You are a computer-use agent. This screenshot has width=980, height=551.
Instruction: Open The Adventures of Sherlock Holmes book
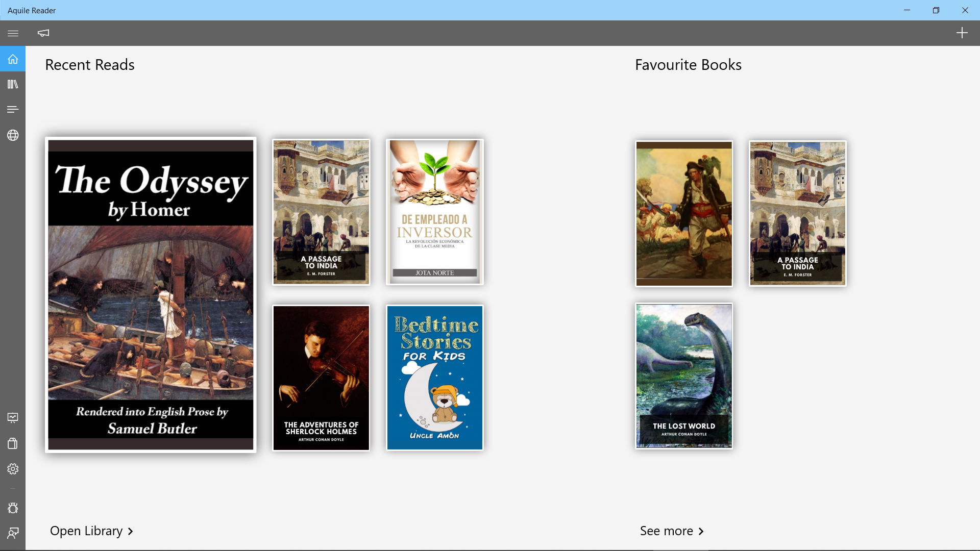point(321,378)
